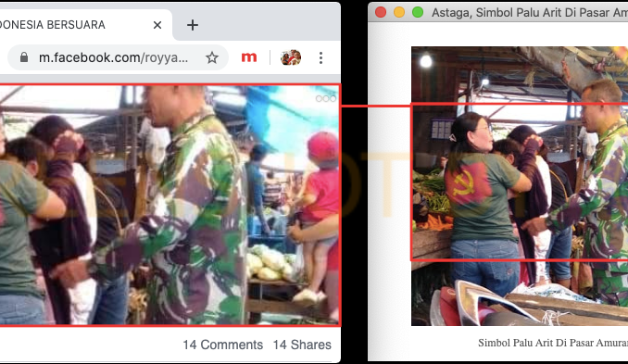Minimize the article window with yellow button
The width and height of the screenshot is (628, 364).
pos(399,12)
